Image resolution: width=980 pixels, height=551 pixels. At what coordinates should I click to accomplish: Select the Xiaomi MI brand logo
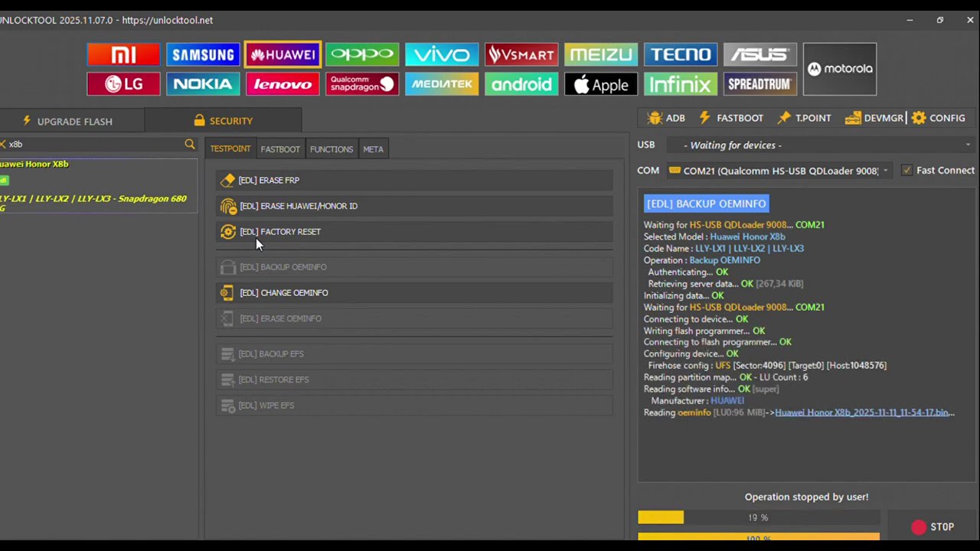(x=123, y=54)
